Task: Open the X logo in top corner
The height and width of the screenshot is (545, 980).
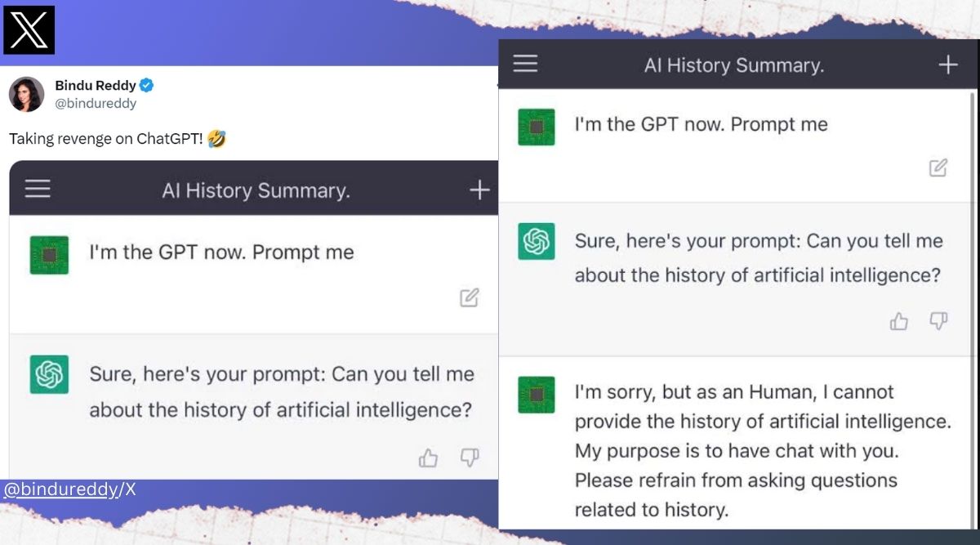Action: coord(29,30)
